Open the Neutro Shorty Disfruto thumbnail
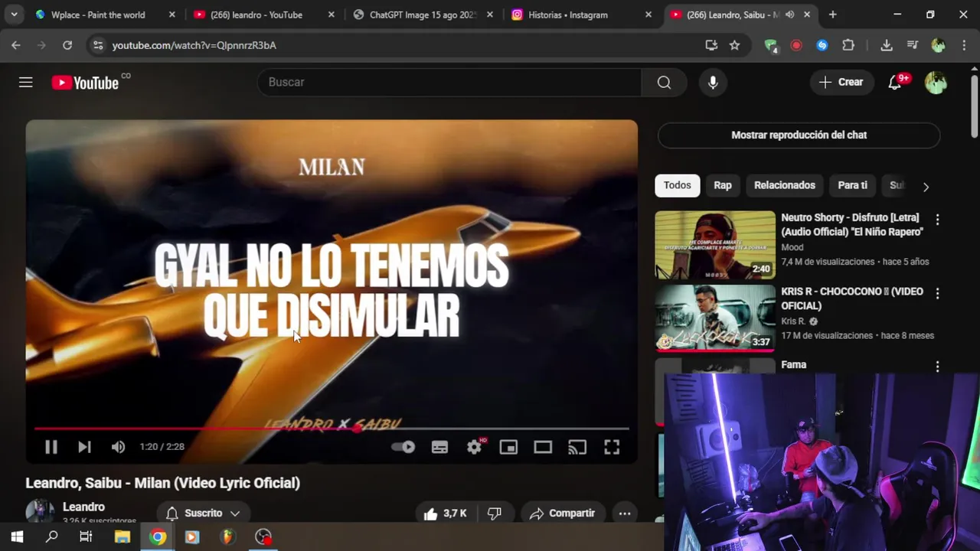The height and width of the screenshot is (551, 980). coord(715,245)
